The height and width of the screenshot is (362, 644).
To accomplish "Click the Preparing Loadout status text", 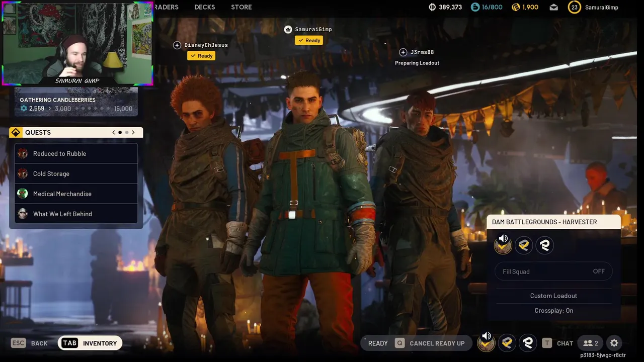I will tap(417, 63).
